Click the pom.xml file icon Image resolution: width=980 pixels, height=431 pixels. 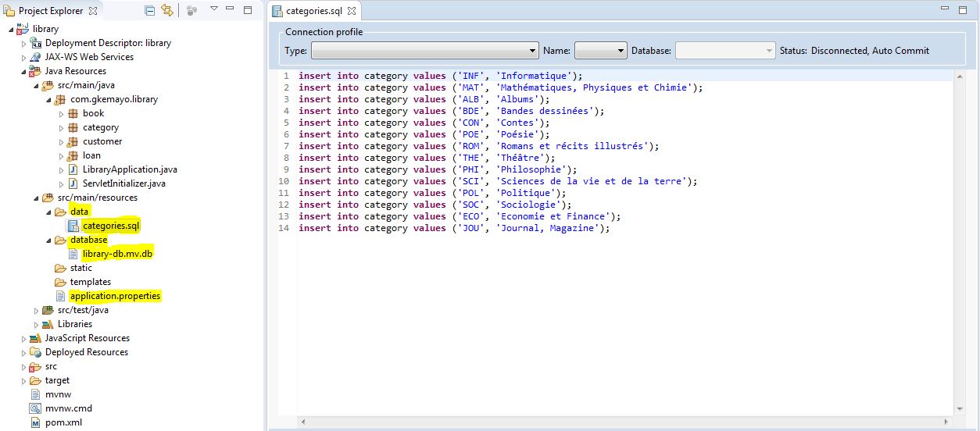(35, 422)
